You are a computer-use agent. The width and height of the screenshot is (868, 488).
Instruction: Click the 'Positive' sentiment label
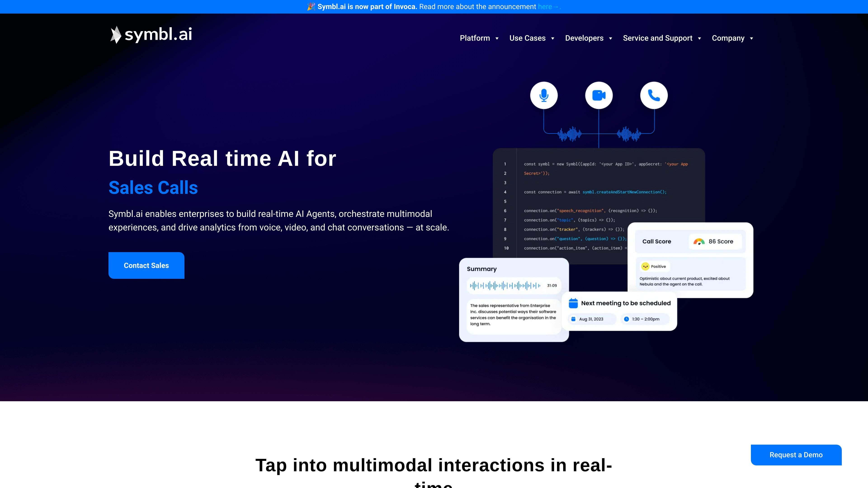click(x=658, y=266)
